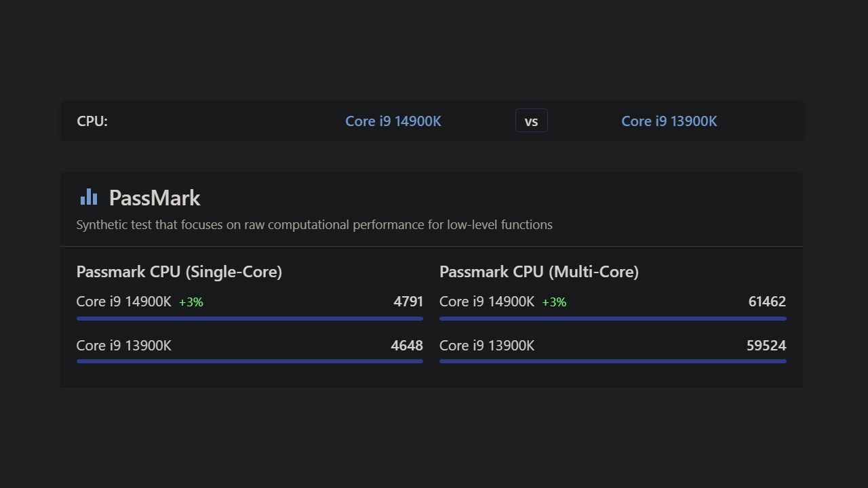Viewport: 868px width, 488px height.
Task: Click the VS badge between the CPUs
Action: pos(531,120)
